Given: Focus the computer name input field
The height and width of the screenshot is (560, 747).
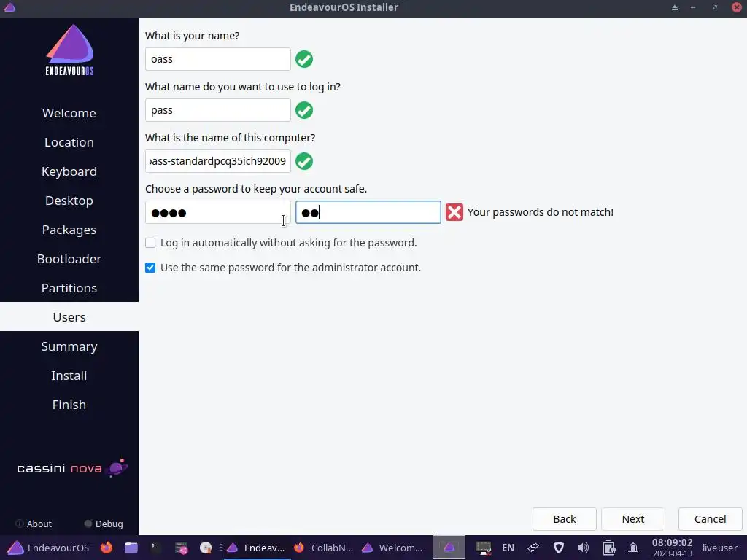Looking at the screenshot, I should [217, 161].
